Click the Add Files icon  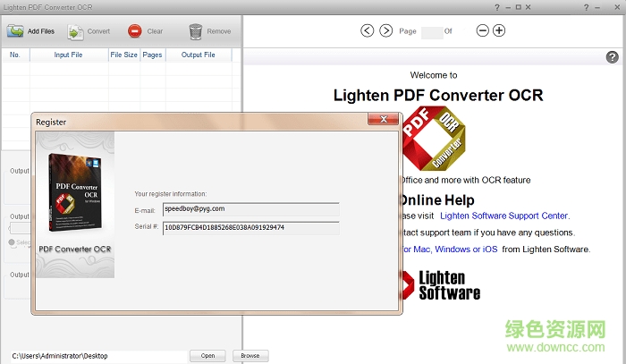click(15, 31)
